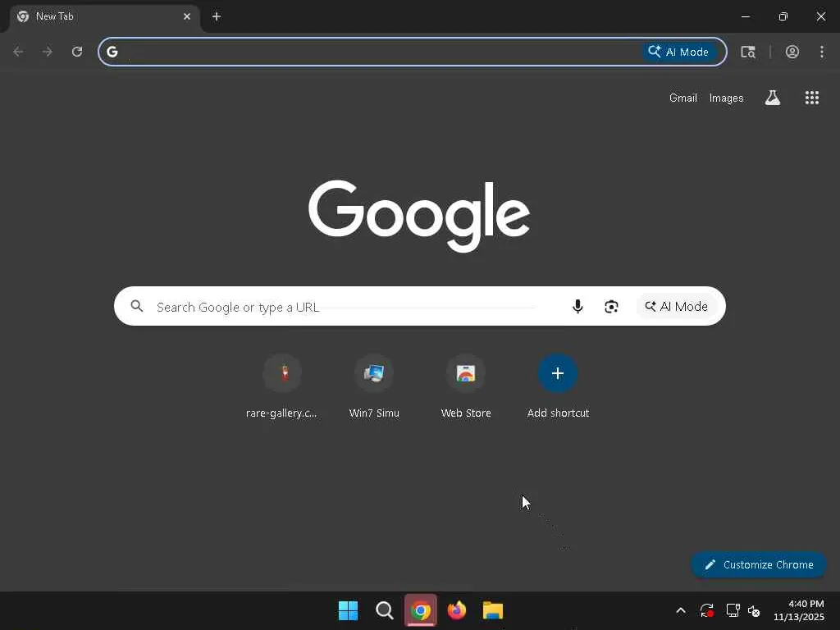
Task: Click the Chrome taskbar icon
Action: [421, 610]
